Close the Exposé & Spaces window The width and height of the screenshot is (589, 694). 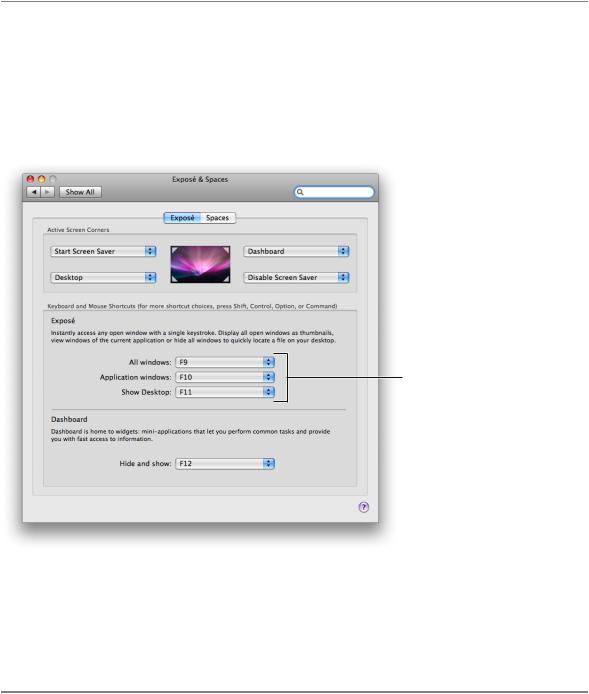31,179
